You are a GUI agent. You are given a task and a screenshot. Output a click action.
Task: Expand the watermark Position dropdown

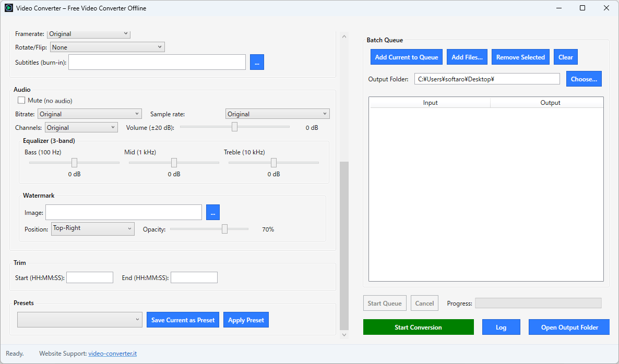click(x=93, y=228)
